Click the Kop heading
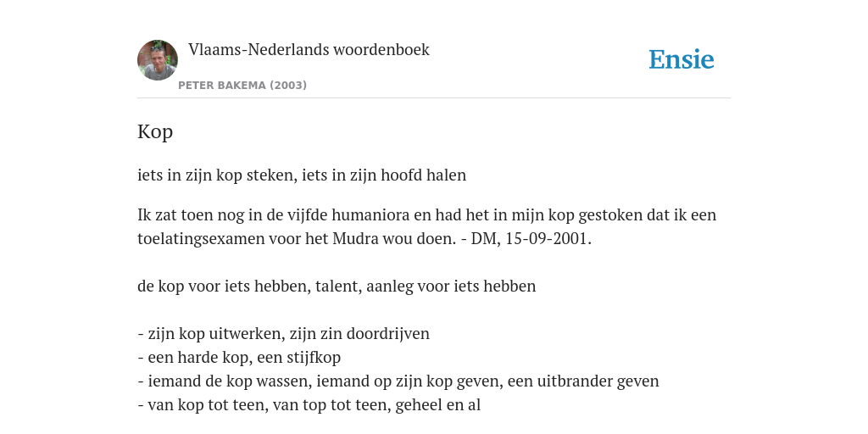Viewport: 868px width, 434px height. (x=155, y=131)
